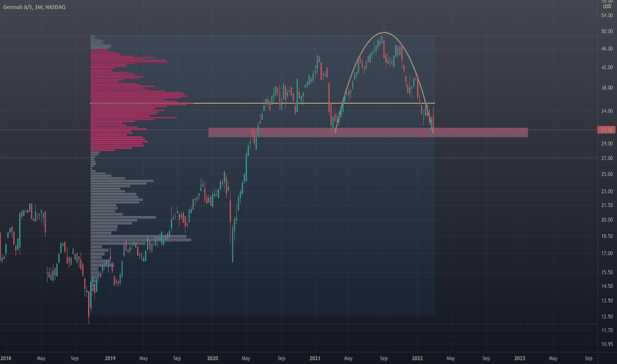Click the 54.00 price axis label

pyautogui.click(x=607, y=15)
